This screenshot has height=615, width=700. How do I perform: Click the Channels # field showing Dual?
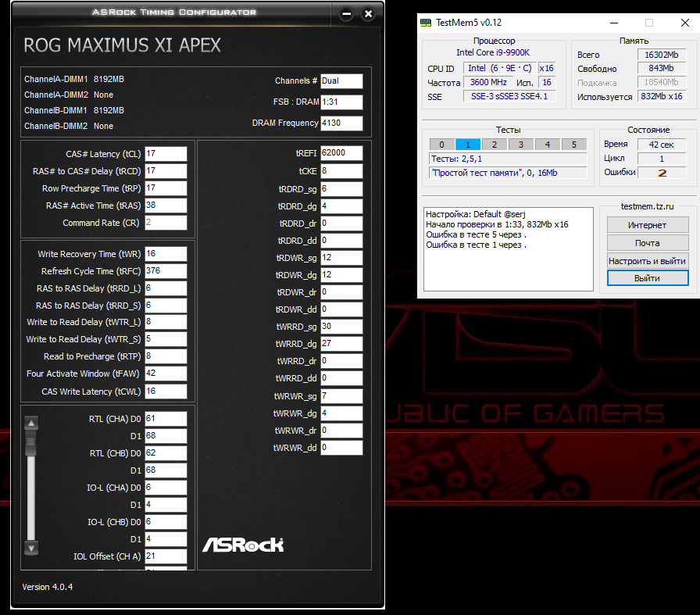[x=341, y=80]
